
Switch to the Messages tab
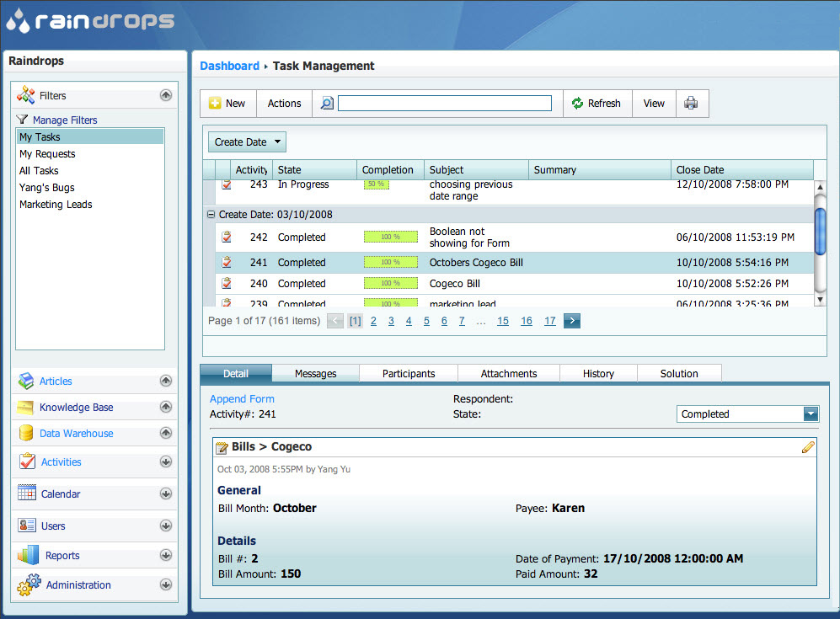tap(316, 374)
